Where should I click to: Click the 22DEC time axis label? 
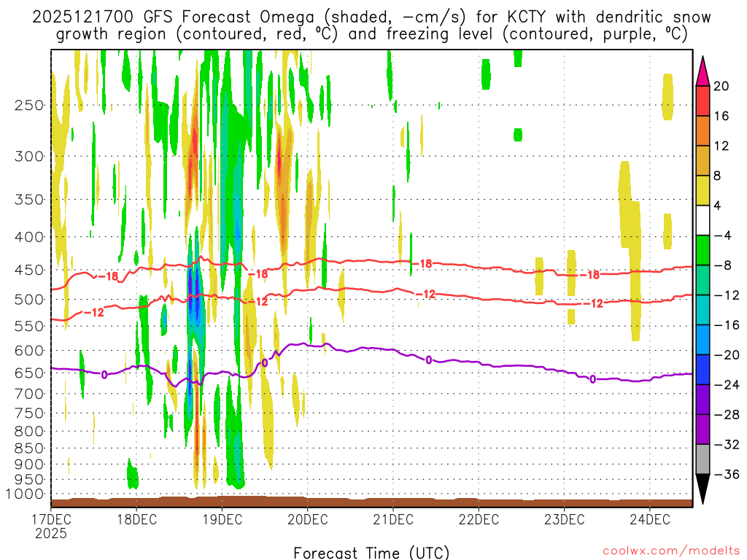tap(479, 519)
